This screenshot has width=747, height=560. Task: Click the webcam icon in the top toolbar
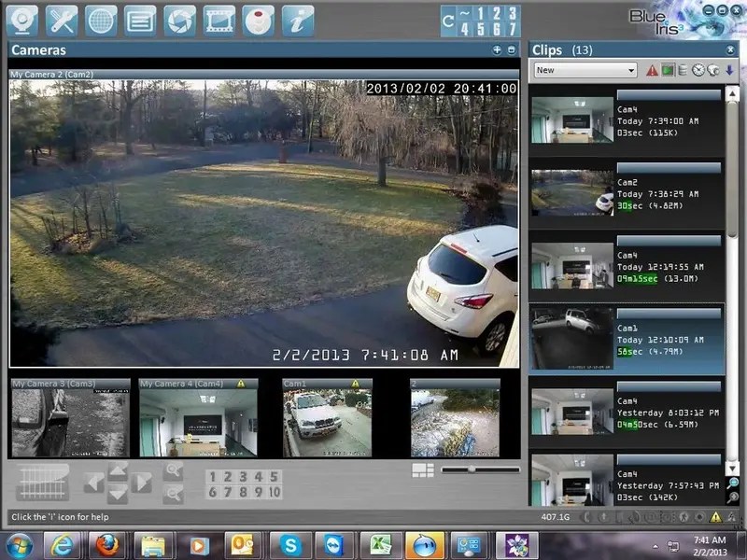tap(21, 21)
